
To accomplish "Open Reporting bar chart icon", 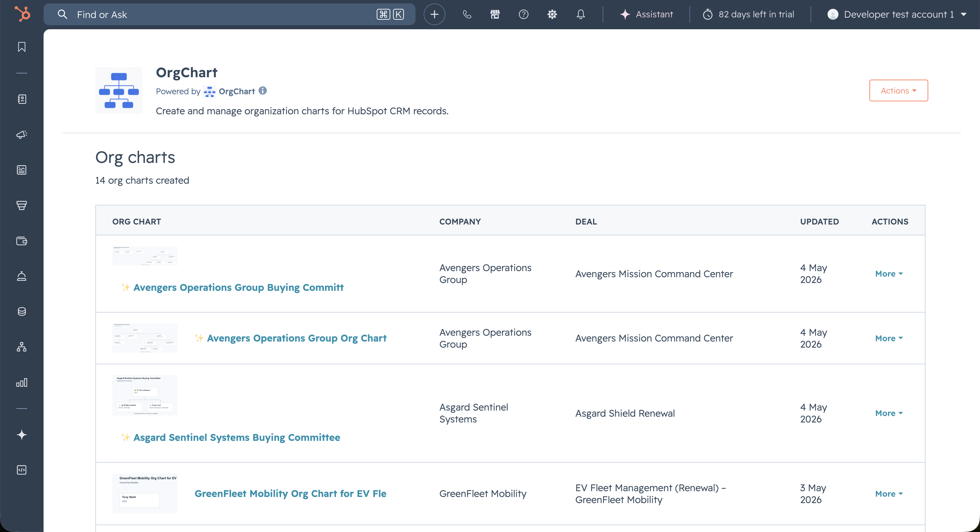I will [22, 382].
